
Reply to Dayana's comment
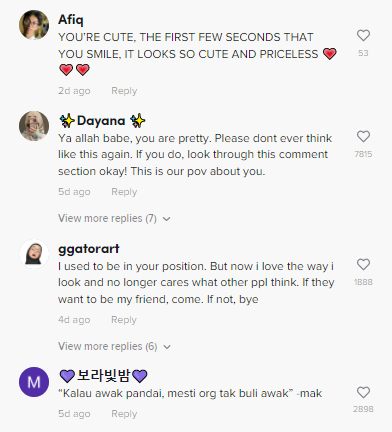(x=124, y=192)
